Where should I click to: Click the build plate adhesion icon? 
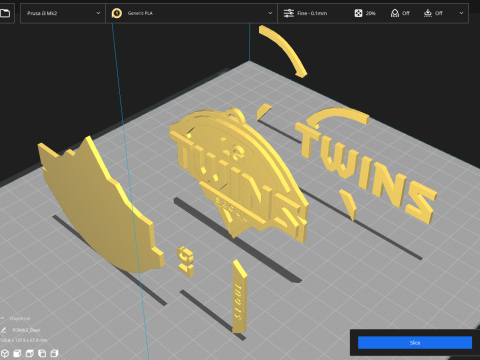[428, 13]
